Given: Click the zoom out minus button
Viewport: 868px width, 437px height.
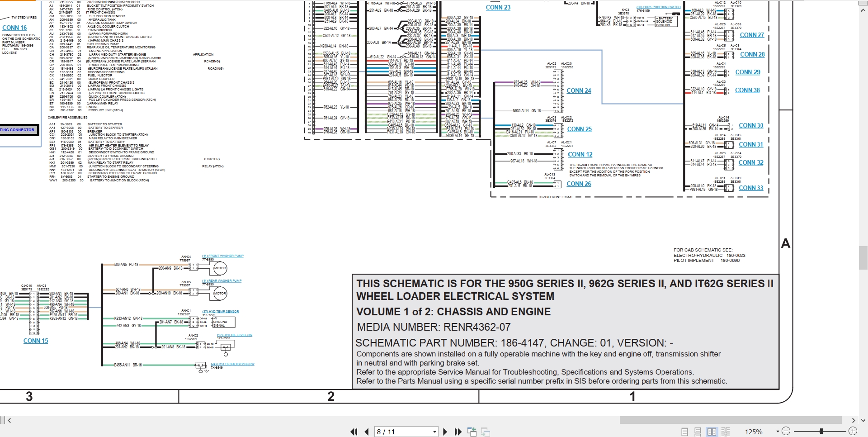Looking at the screenshot, I should point(786,431).
